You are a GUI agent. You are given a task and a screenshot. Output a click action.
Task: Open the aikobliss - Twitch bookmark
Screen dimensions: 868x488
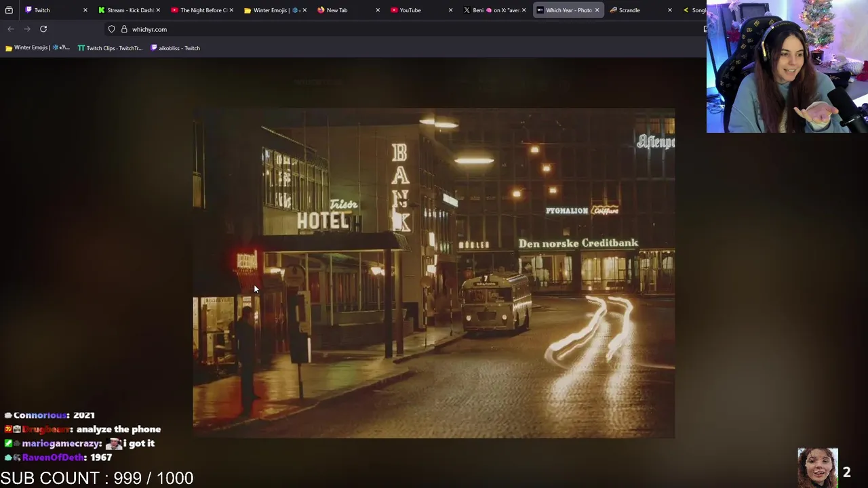point(175,48)
